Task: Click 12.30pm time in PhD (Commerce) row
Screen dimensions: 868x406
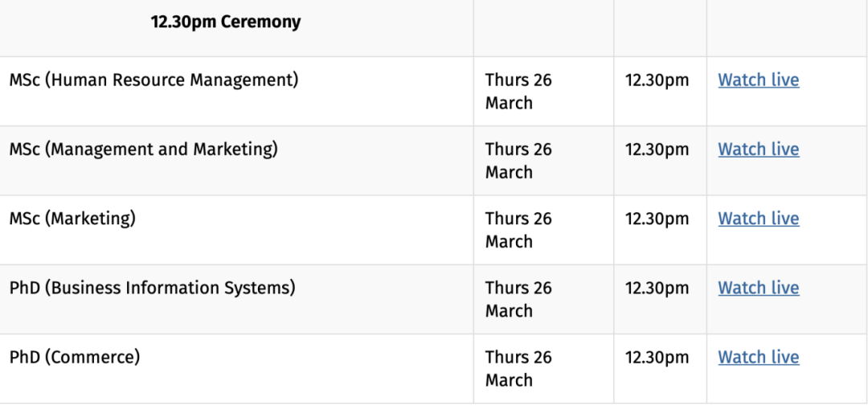Action: coord(657,357)
